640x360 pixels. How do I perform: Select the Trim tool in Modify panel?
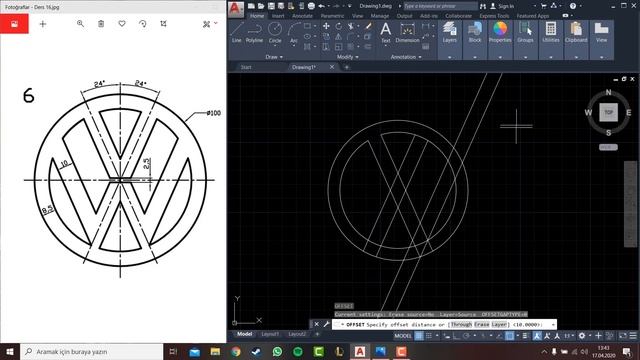[x=351, y=26]
